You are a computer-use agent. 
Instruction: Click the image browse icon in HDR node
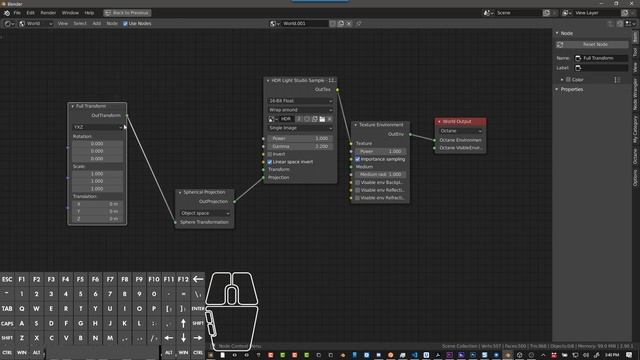pos(273,119)
